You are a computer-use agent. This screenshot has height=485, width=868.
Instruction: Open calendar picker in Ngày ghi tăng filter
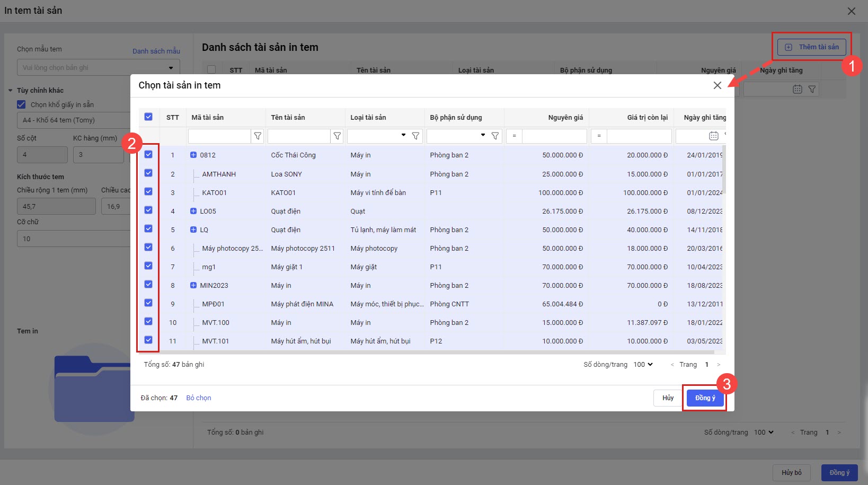point(713,136)
